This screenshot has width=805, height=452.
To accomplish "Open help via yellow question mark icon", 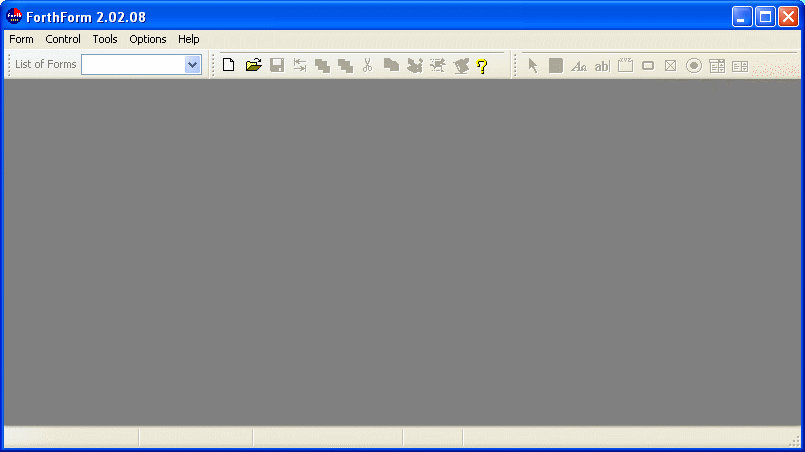I will click(x=482, y=66).
